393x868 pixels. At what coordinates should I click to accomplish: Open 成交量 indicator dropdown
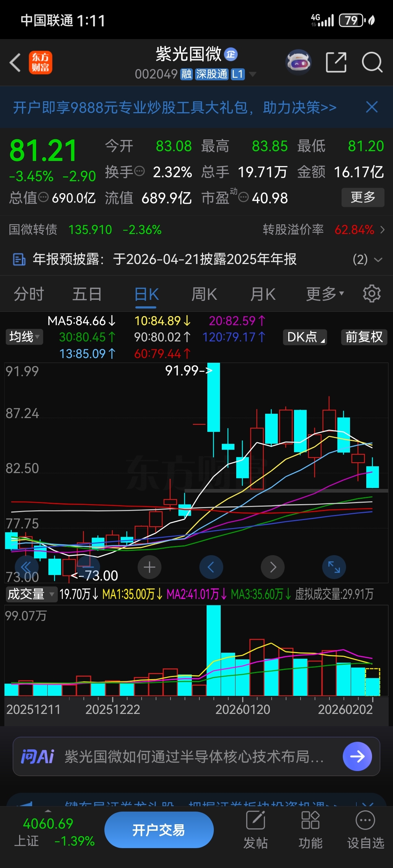[x=31, y=594]
